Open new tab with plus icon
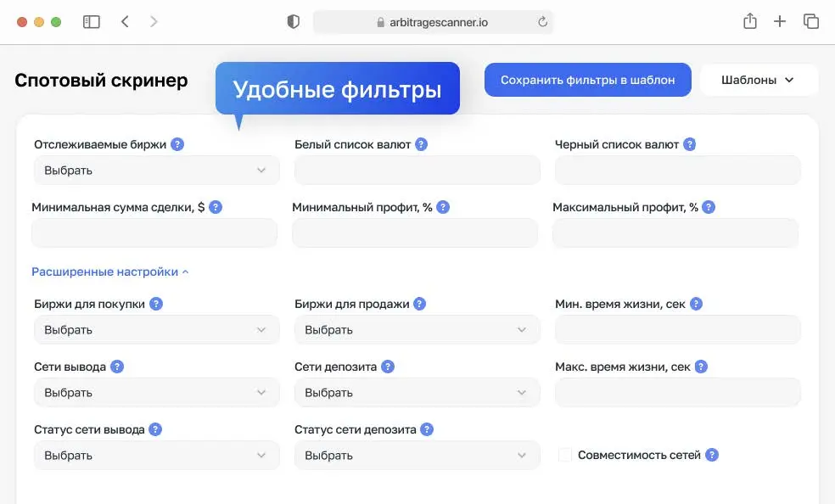The height and width of the screenshot is (504, 835). pyautogui.click(x=780, y=22)
